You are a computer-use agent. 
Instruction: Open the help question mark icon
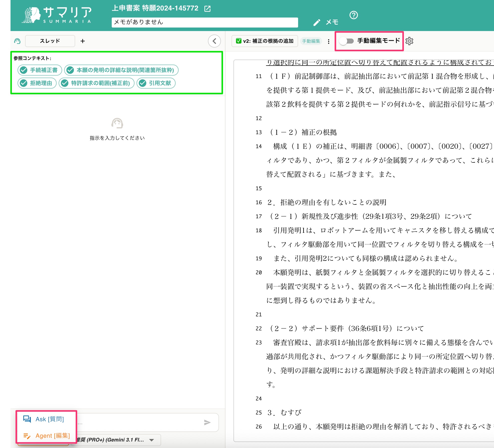click(x=353, y=15)
